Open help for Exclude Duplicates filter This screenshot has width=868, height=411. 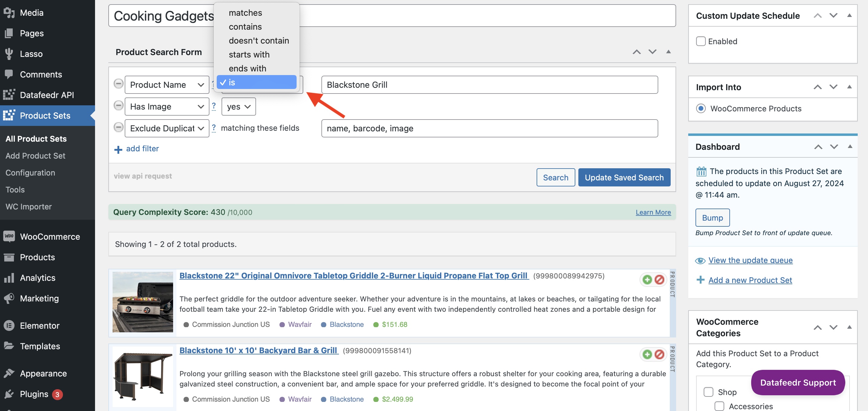[214, 128]
